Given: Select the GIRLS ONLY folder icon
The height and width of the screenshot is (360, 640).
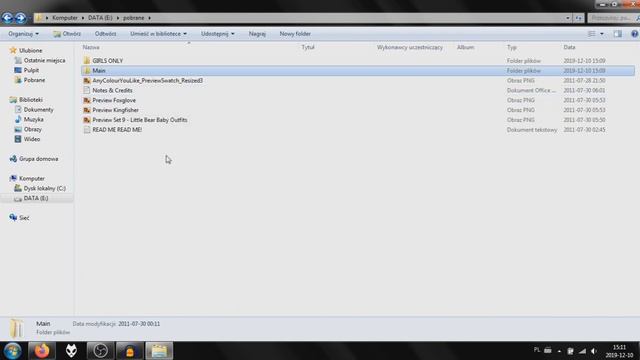Looking at the screenshot, I should point(87,60).
